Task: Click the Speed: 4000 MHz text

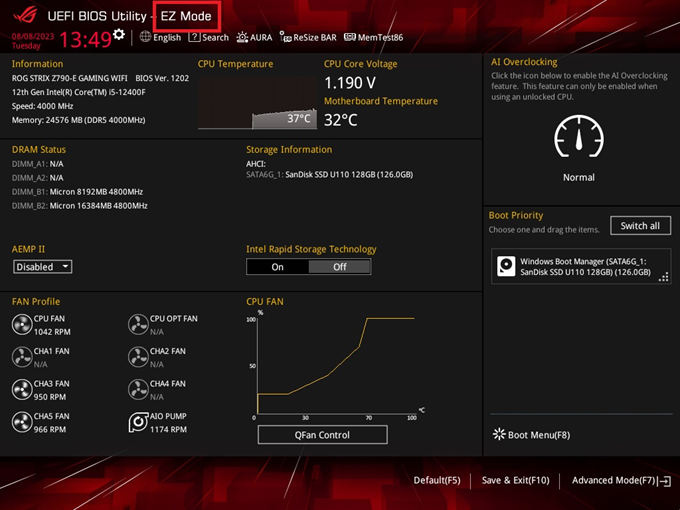Action: [42, 106]
